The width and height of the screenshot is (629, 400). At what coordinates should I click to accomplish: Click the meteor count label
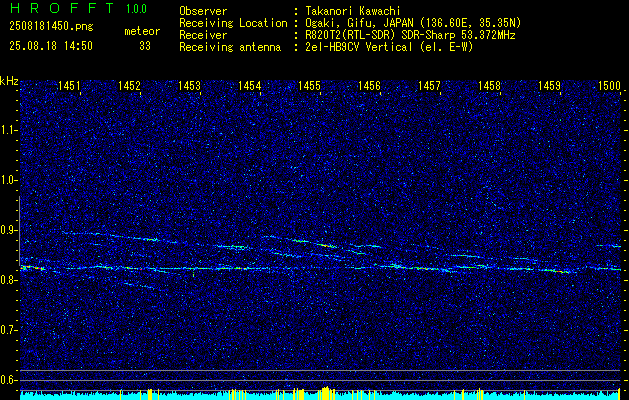[142, 31]
